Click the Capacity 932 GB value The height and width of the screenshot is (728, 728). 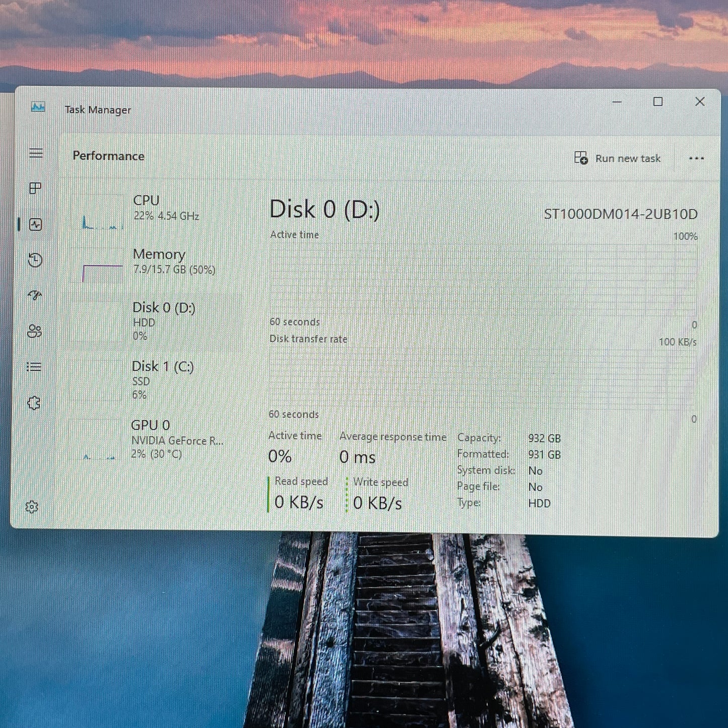(x=544, y=438)
